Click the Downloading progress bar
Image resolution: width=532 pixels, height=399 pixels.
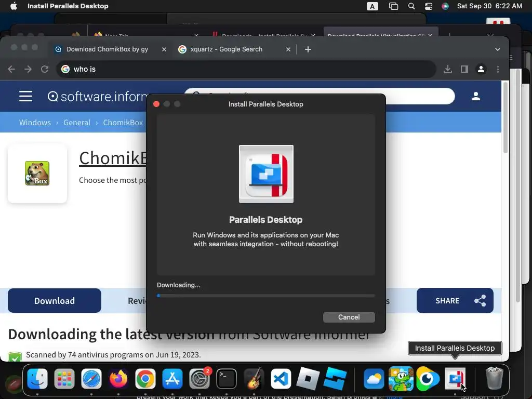point(265,296)
